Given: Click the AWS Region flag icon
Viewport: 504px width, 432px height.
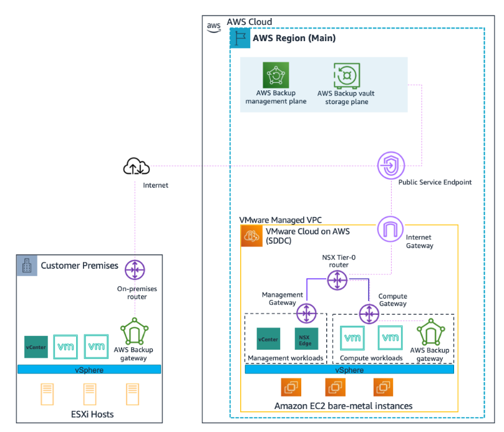Looking at the screenshot, I should pyautogui.click(x=240, y=38).
